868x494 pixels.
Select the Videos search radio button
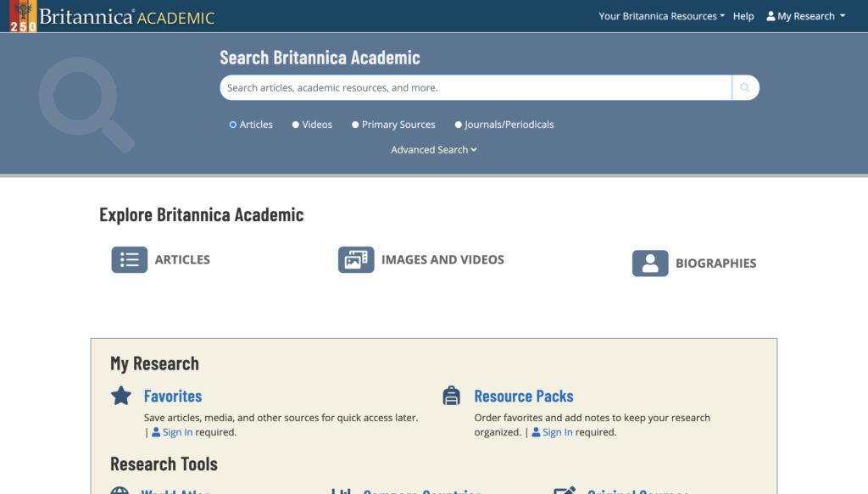[294, 124]
